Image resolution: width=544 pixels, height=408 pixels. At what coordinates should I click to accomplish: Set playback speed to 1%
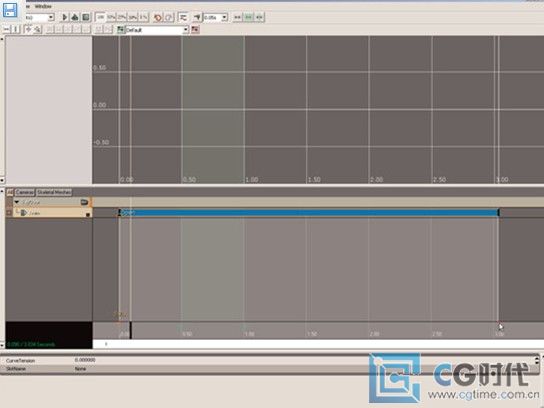coord(143,17)
